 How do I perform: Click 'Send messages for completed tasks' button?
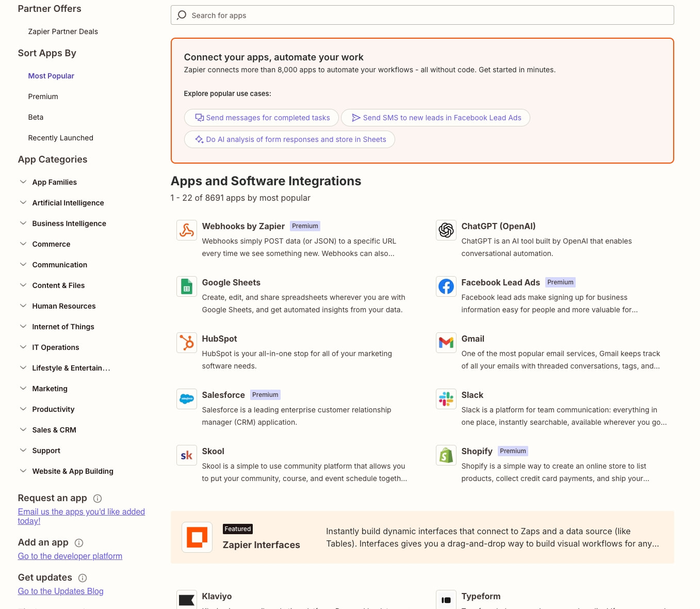coord(262,118)
